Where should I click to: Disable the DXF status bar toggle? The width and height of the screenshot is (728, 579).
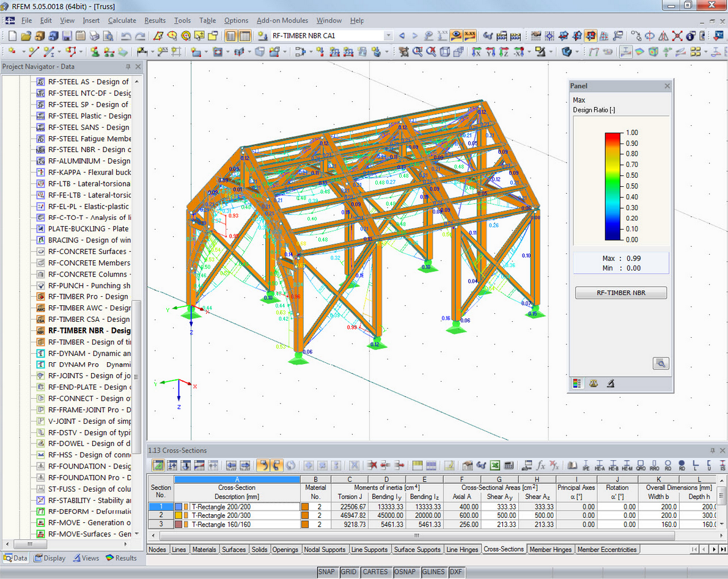456,572
